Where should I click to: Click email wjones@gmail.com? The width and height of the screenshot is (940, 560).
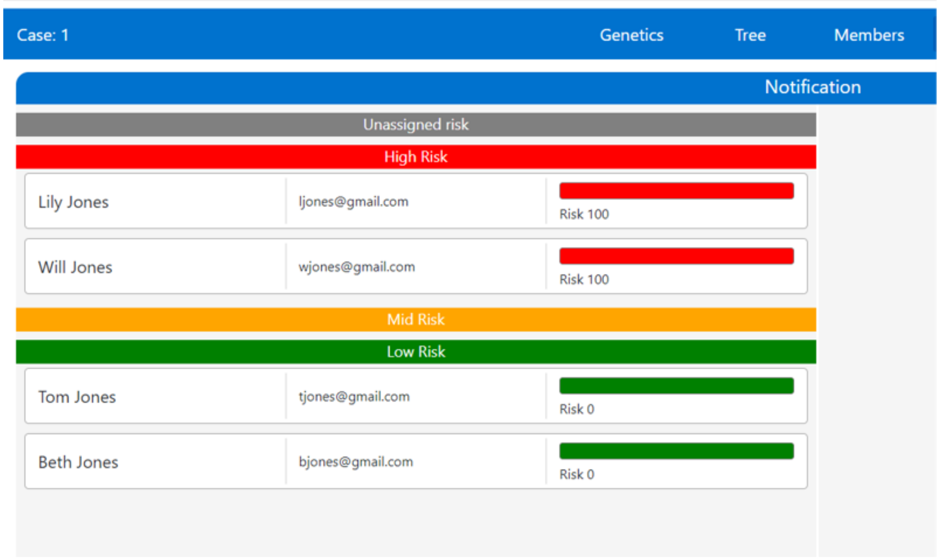pyautogui.click(x=357, y=267)
